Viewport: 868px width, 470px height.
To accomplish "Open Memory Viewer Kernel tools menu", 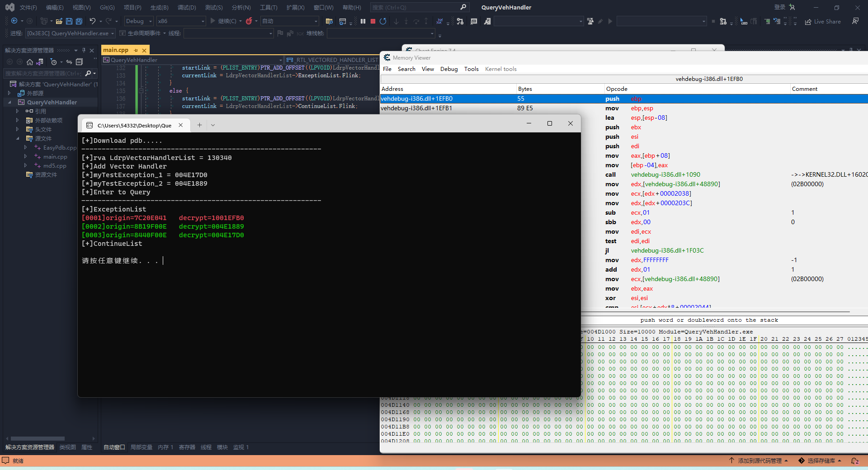I will click(x=501, y=69).
